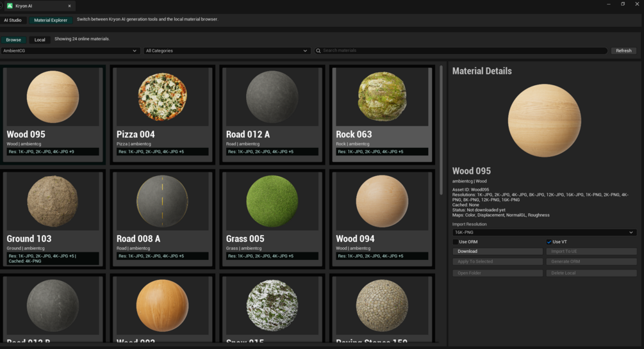Switch to the AI Studio tab
This screenshot has width=644, height=349.
click(13, 20)
